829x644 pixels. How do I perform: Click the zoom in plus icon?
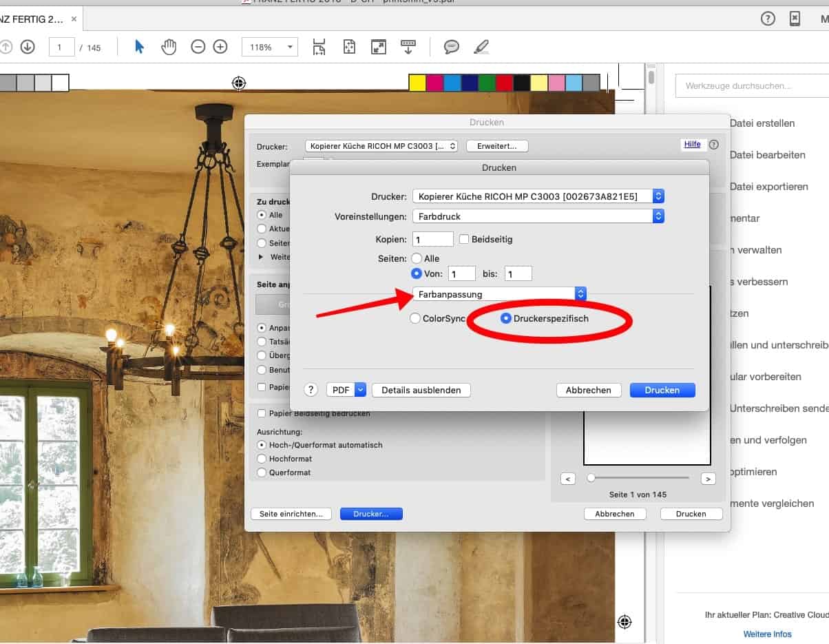220,47
